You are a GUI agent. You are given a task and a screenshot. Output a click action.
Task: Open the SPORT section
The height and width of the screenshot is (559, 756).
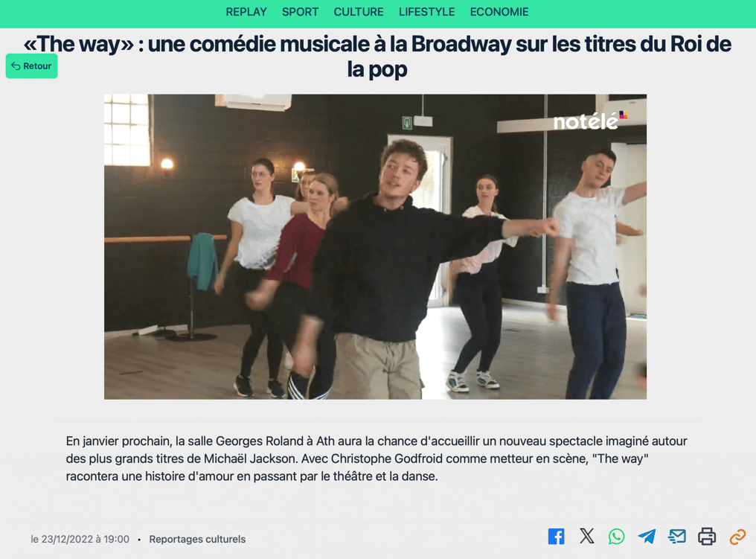[301, 12]
